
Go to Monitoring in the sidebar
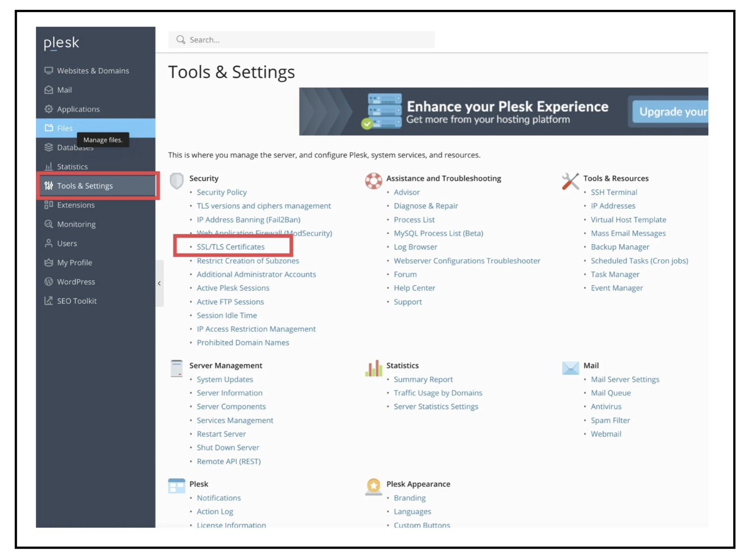point(96,224)
